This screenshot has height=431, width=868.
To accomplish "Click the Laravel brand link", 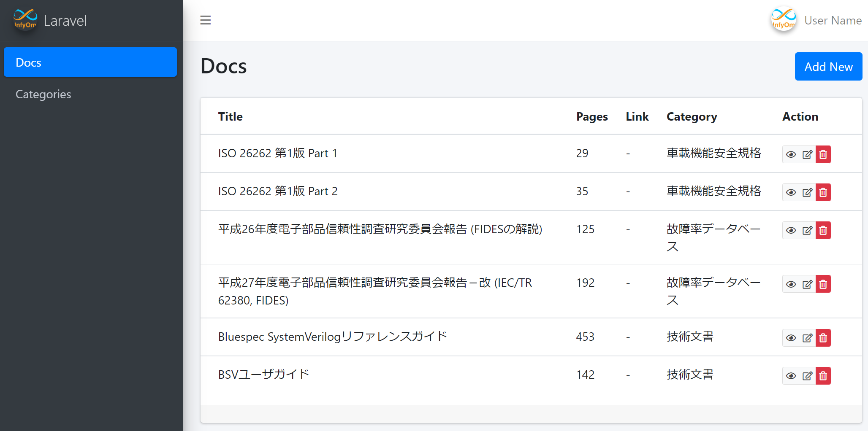I will tap(65, 20).
